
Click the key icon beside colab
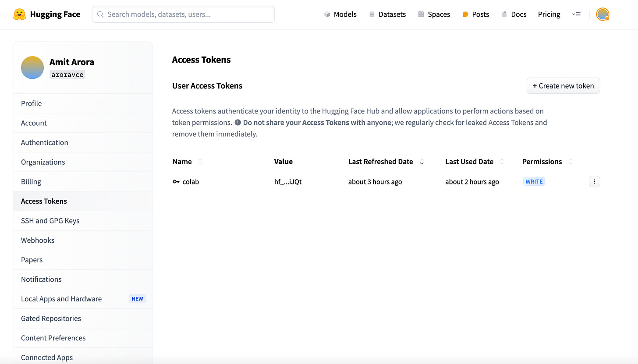(176, 182)
